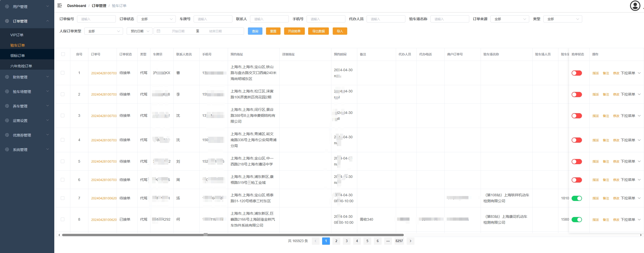Toggle the 抢单状态 switch for row 1
The width and height of the screenshot is (644, 253).
point(577,73)
